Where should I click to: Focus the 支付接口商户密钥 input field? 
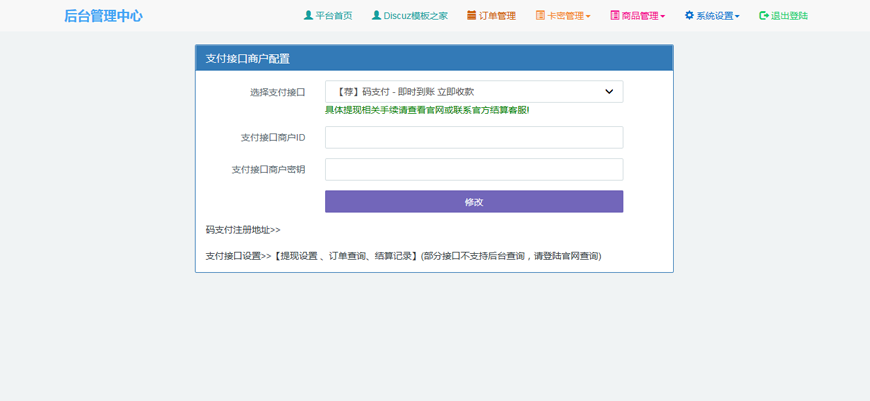[474, 170]
